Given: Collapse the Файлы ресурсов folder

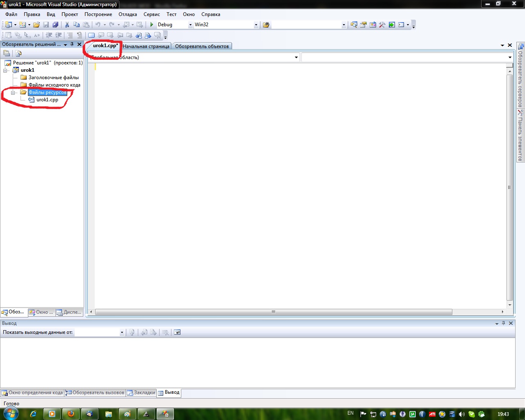Looking at the screenshot, I should (14, 92).
